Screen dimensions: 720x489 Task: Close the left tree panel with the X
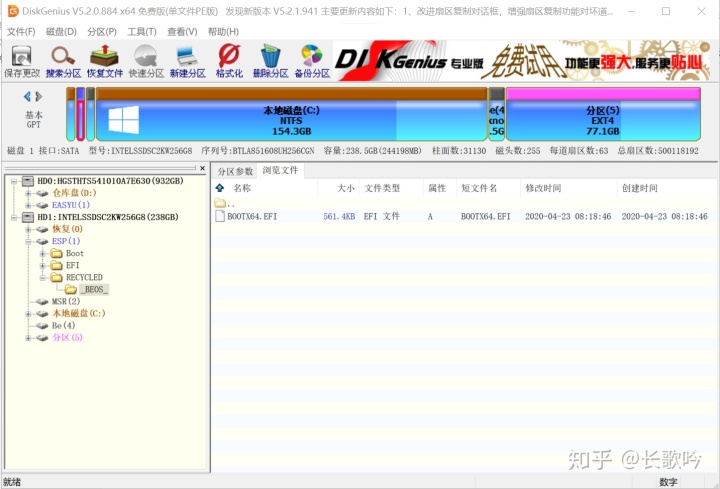[x=202, y=169]
